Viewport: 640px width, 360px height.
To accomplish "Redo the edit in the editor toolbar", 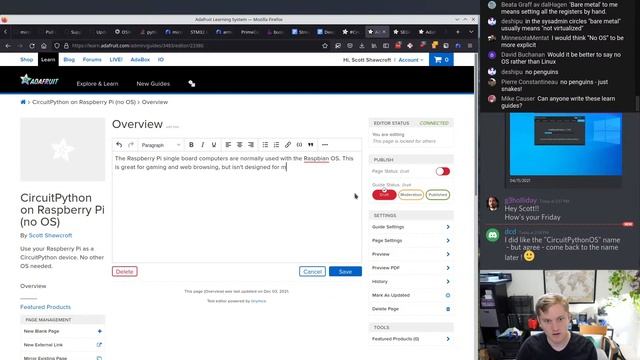I will (131, 145).
